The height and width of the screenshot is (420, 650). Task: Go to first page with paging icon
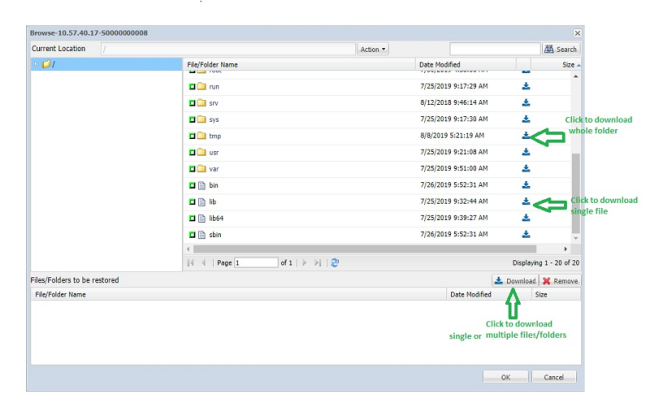click(191, 262)
